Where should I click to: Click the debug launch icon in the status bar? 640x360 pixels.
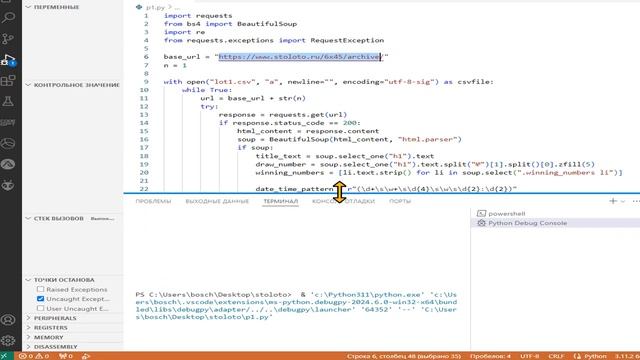pyautogui.click(x=86, y=356)
